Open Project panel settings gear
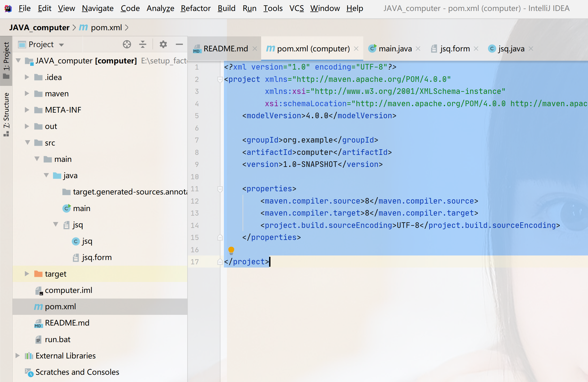 click(163, 44)
